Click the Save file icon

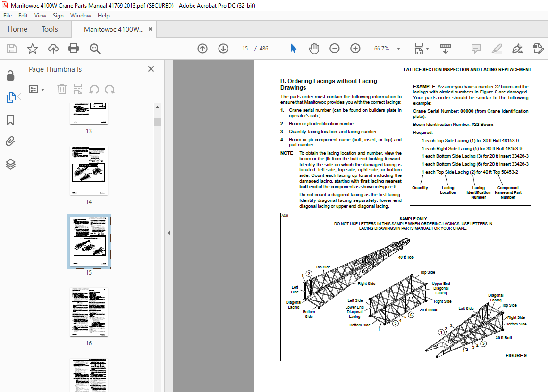(11, 49)
